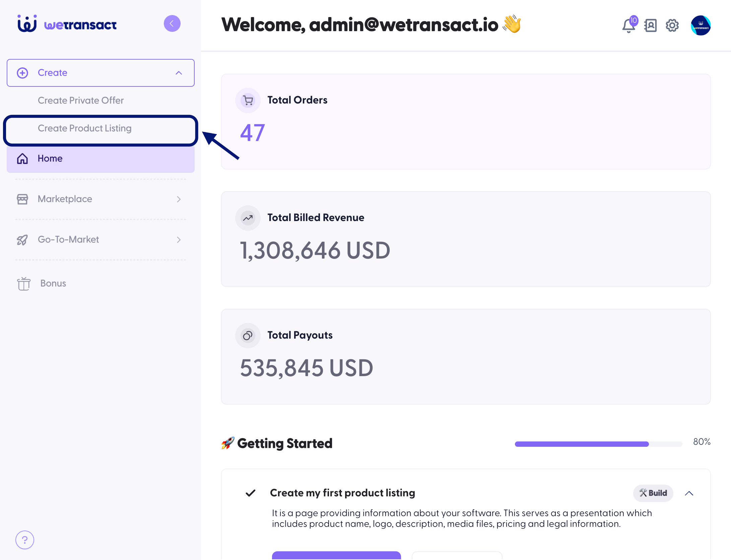
Task: Collapse the first product listing step chevron
Action: [689, 493]
